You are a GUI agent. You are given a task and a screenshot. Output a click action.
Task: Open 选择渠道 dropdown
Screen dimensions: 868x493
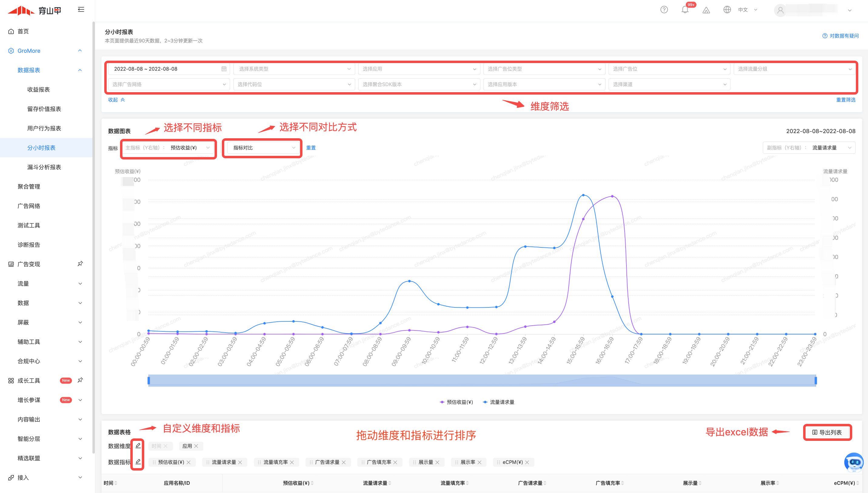coord(669,84)
